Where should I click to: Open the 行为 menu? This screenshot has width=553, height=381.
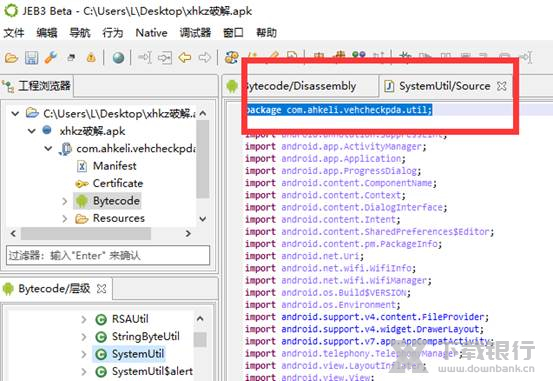(x=113, y=33)
